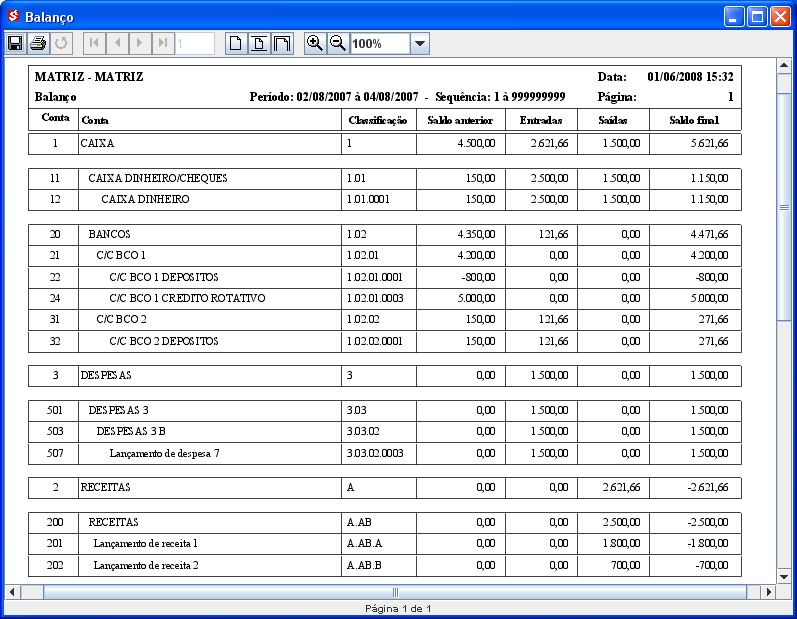Image resolution: width=797 pixels, height=619 pixels.
Task: Click the vertical scrollbar down arrow
Action: (x=785, y=576)
